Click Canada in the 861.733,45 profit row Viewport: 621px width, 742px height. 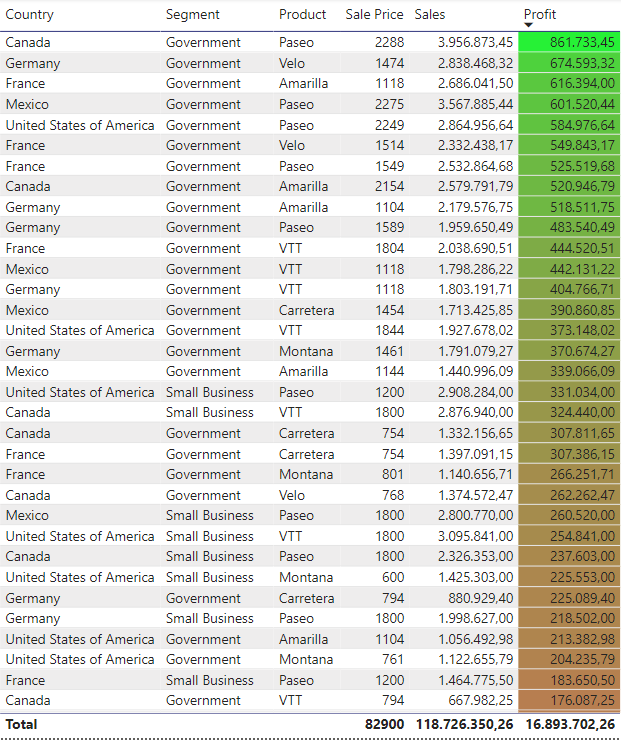pyautogui.click(x=28, y=42)
